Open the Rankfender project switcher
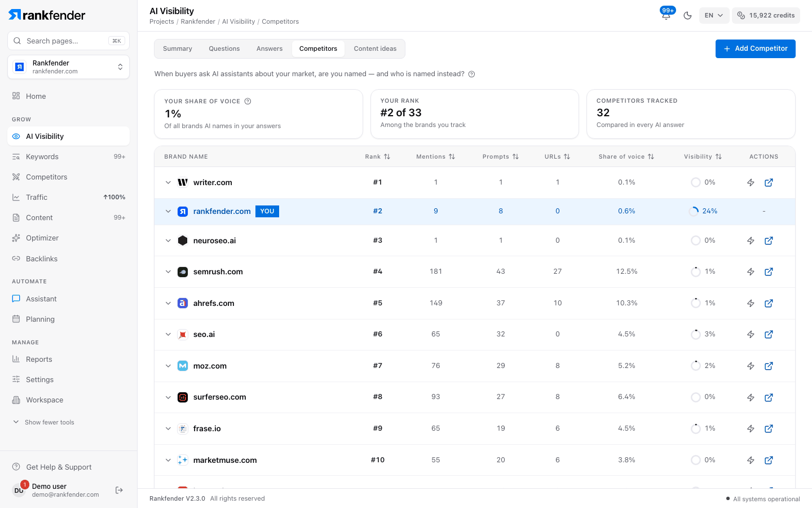Viewport: 812px width, 508px height. point(69,67)
